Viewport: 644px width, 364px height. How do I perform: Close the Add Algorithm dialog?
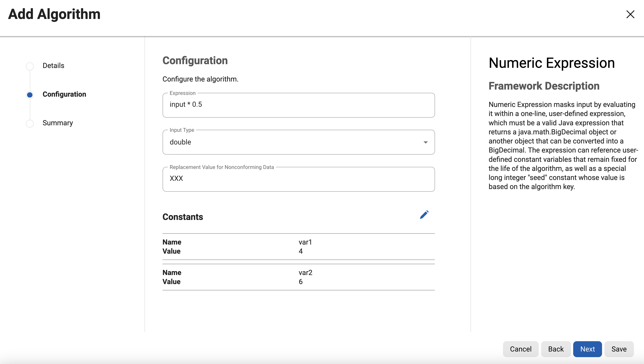pyautogui.click(x=630, y=14)
